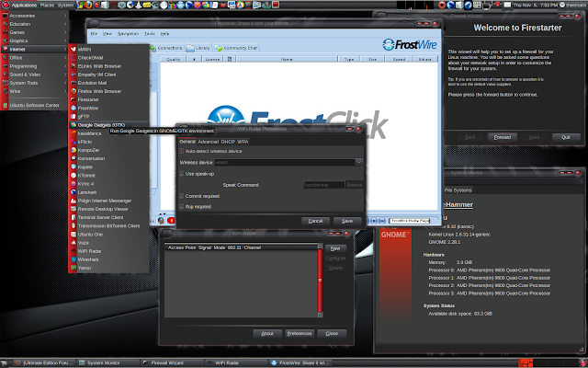Start Evolution Mail from the menu
588x368 pixels.
pos(108,83)
